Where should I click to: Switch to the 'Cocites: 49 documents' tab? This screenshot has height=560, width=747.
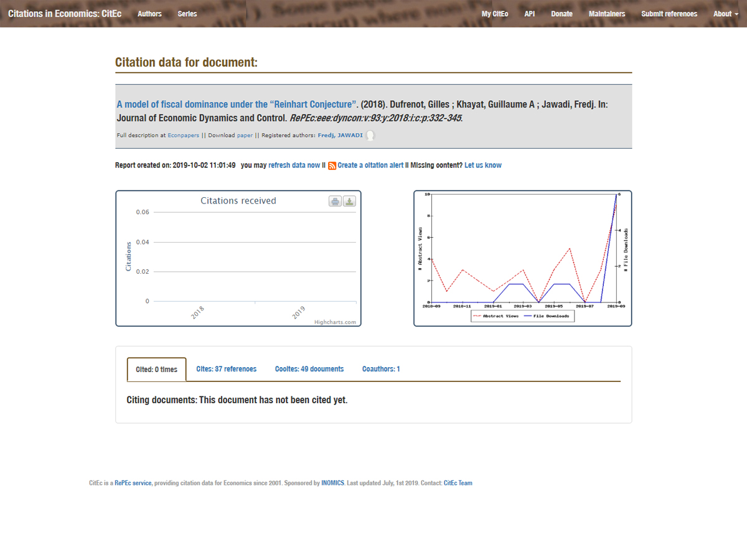tap(309, 369)
